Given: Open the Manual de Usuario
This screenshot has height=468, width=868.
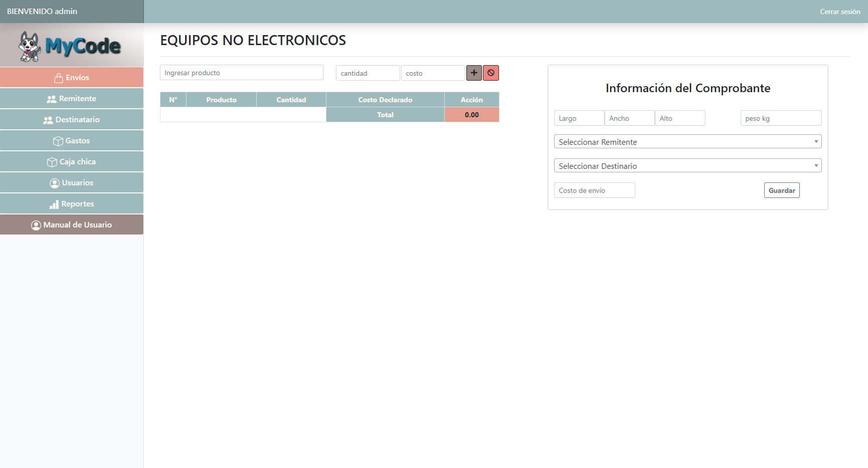Looking at the screenshot, I should [x=72, y=225].
